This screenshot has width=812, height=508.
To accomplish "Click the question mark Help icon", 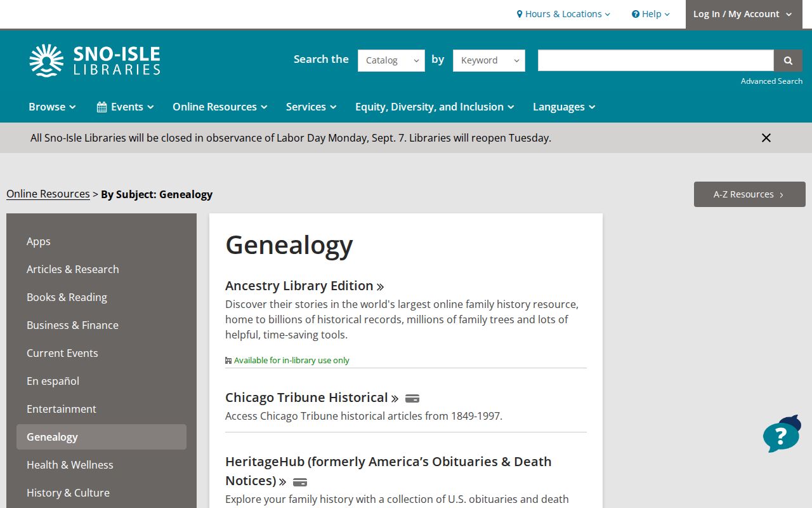I will pos(636,14).
